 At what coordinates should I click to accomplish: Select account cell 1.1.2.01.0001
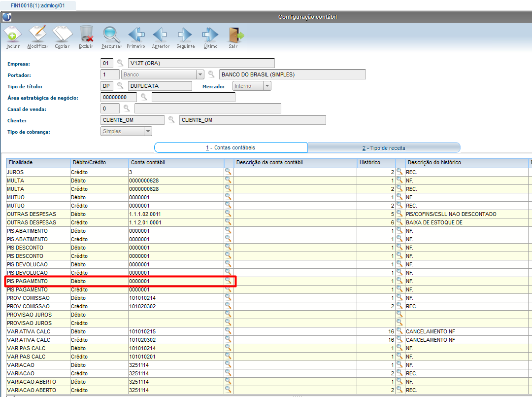click(176, 222)
